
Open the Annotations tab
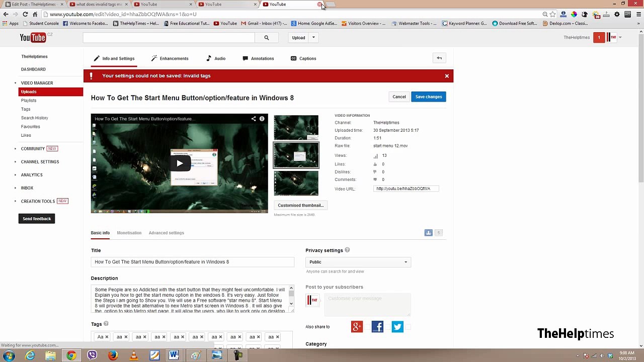pyautogui.click(x=258, y=58)
